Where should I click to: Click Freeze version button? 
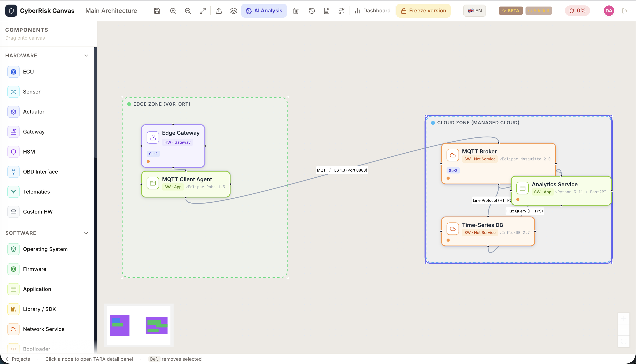pos(423,11)
